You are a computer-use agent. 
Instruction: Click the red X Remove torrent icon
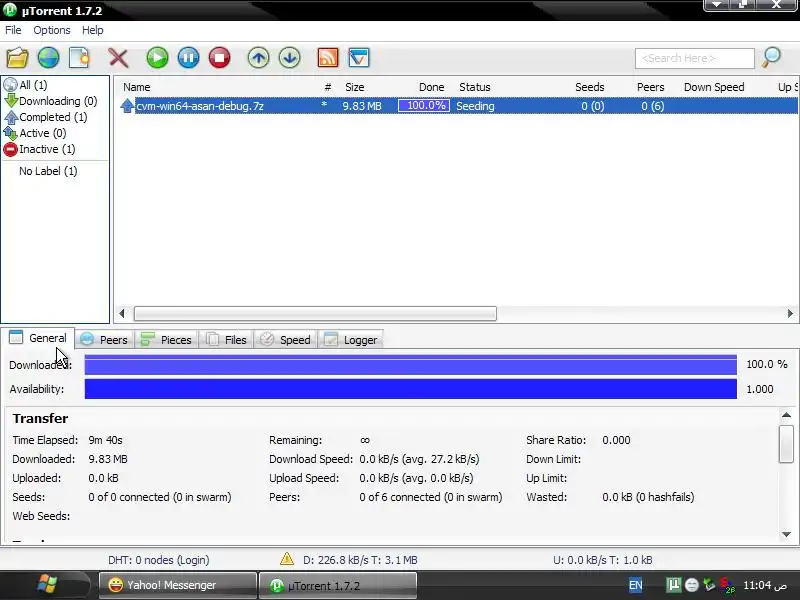118,58
